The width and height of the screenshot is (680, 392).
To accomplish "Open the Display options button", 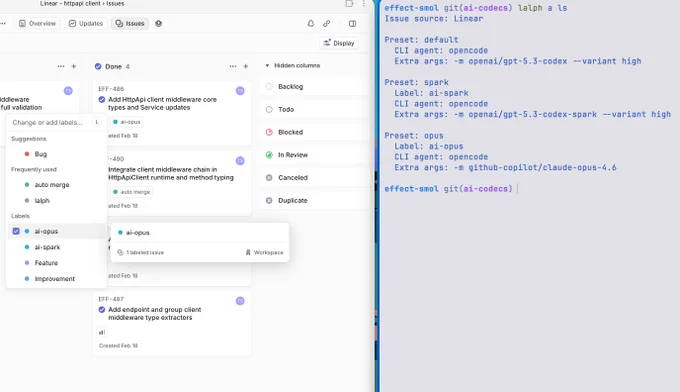I will (x=339, y=43).
